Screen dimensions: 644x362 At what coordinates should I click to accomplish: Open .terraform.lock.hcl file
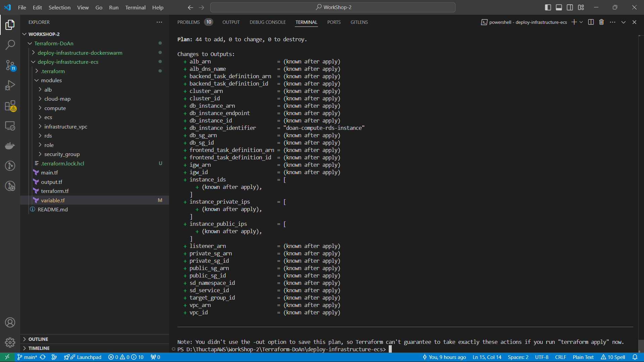(63, 163)
